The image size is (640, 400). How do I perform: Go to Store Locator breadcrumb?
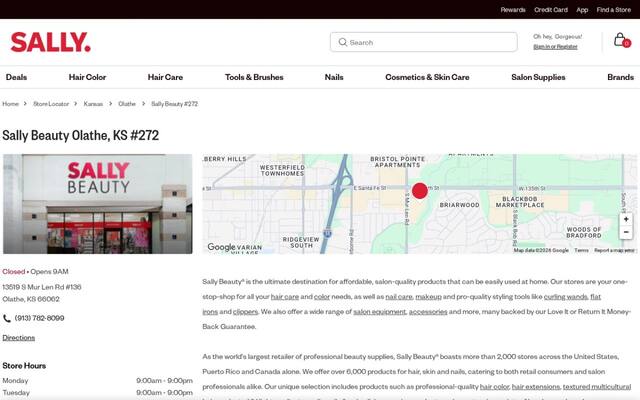pyautogui.click(x=51, y=104)
